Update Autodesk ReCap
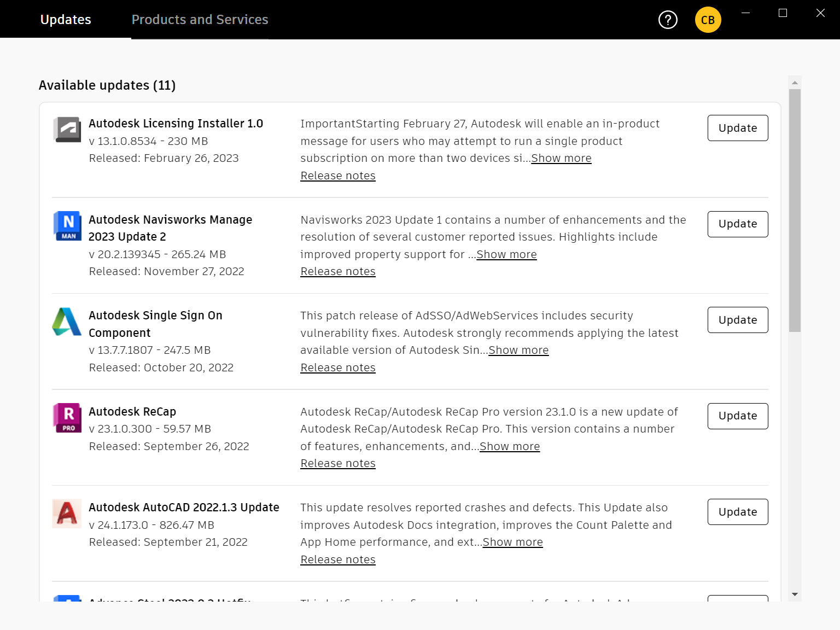Viewport: 840px width, 630px height. (x=738, y=416)
